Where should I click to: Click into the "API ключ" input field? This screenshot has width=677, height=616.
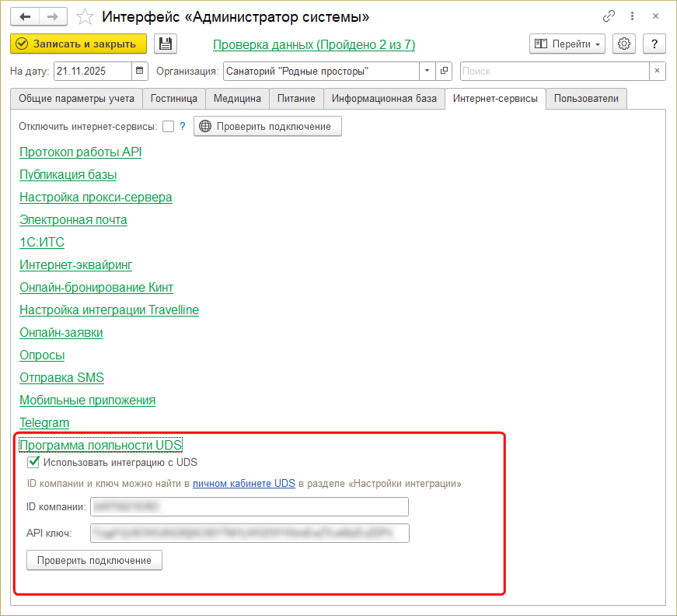tap(250, 533)
